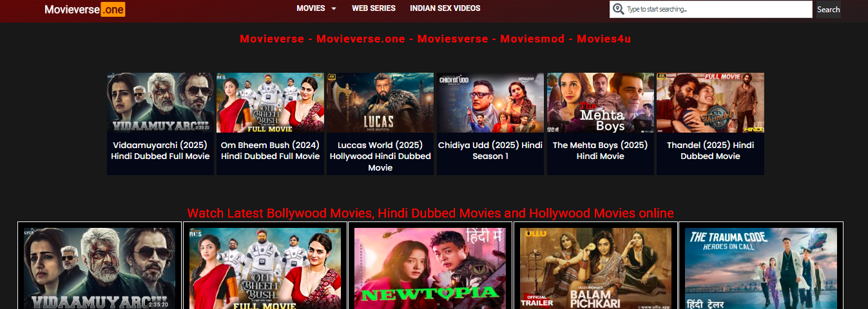The width and height of the screenshot is (868, 309).
Task: Open Om Bheem Bush (2024) title link
Action: point(270,151)
